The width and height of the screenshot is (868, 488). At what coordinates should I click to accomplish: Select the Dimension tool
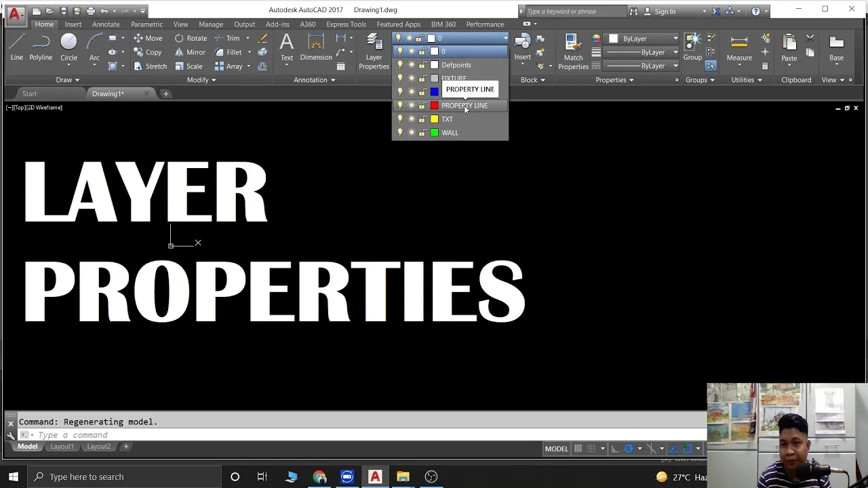(x=316, y=47)
